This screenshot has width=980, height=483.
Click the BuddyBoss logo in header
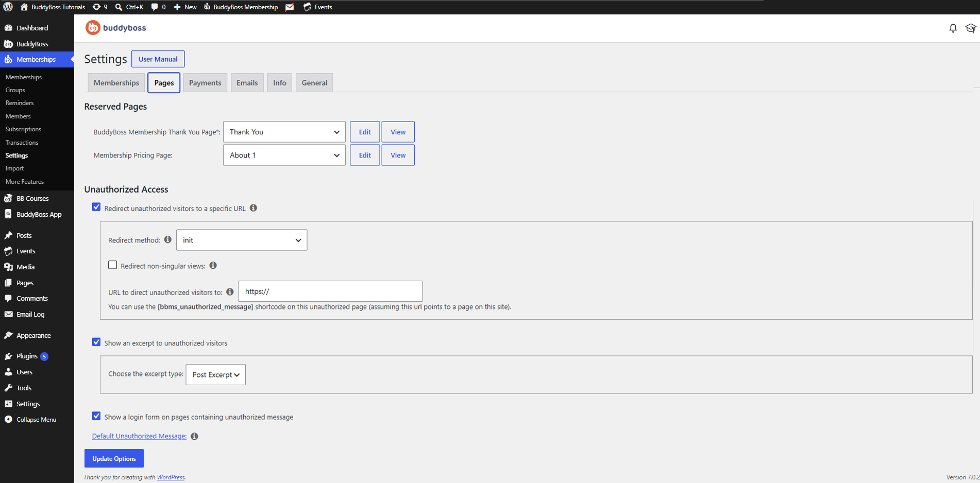[116, 28]
